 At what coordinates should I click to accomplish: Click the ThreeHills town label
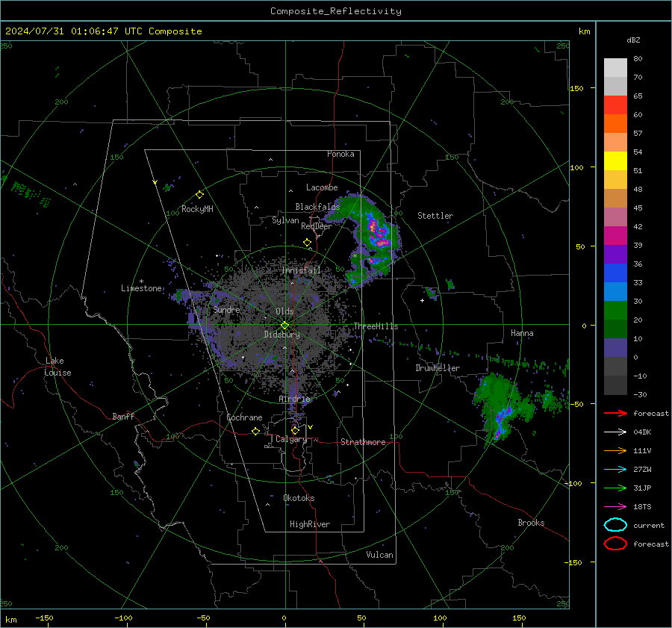tap(376, 326)
